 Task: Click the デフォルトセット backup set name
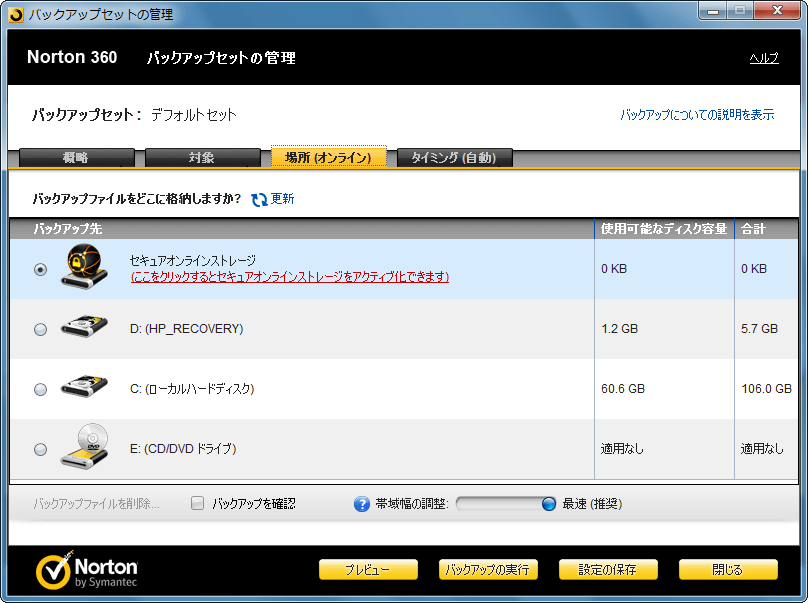click(x=194, y=114)
